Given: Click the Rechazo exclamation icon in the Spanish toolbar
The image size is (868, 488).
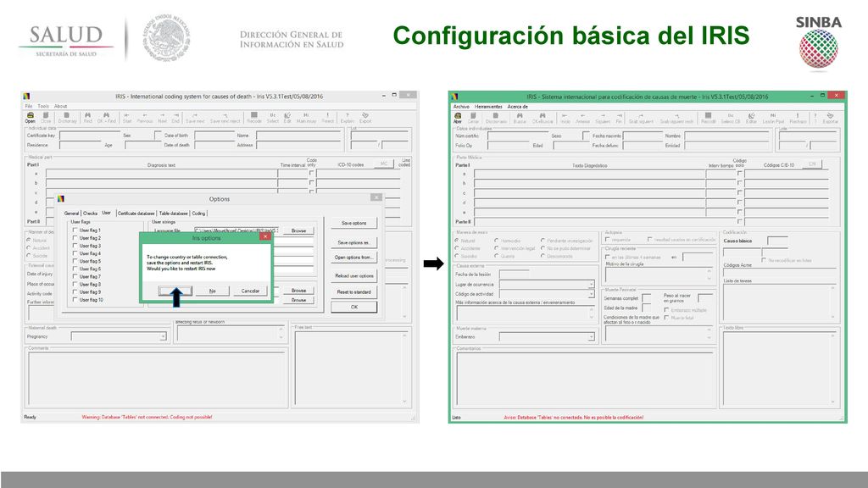Looking at the screenshot, I should 798,118.
